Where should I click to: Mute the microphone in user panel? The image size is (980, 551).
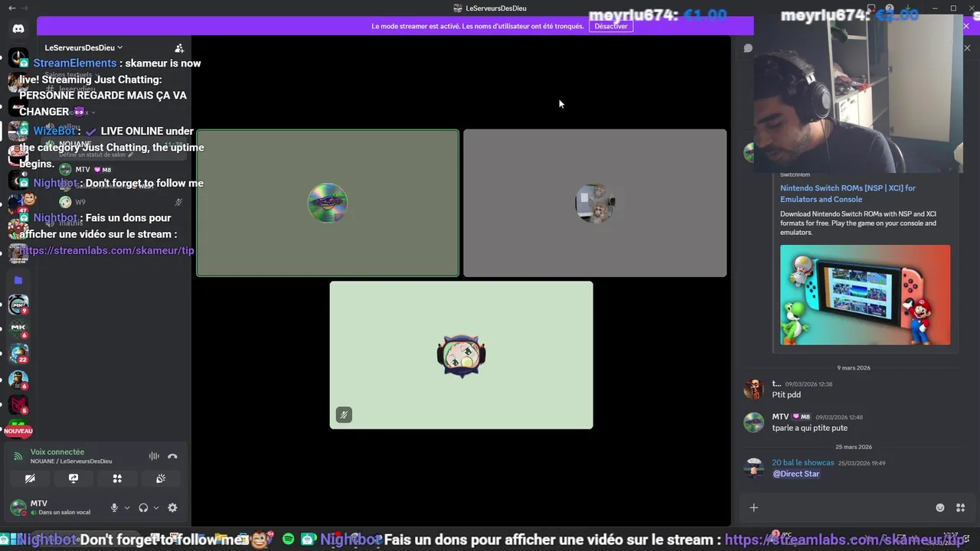tap(114, 507)
